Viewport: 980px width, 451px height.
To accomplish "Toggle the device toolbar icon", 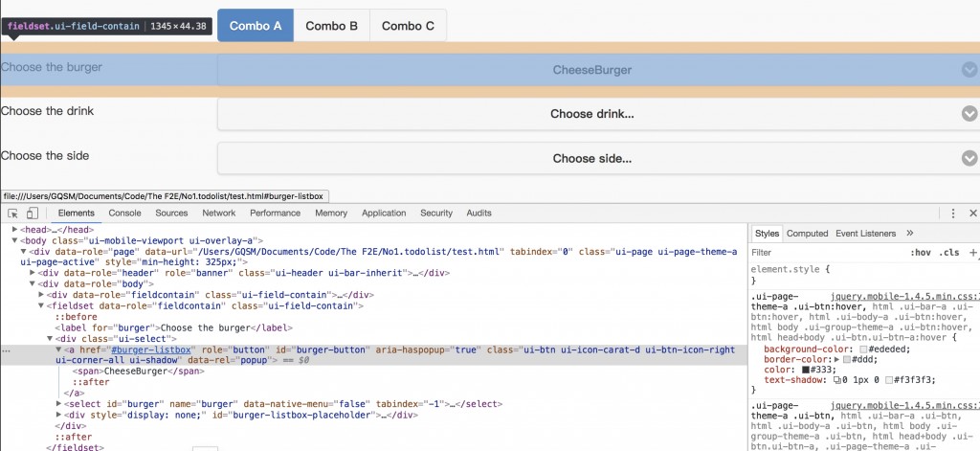I will 33,214.
